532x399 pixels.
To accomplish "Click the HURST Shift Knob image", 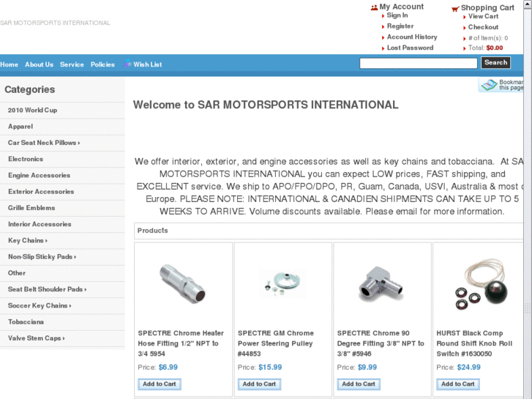I will point(482,284).
